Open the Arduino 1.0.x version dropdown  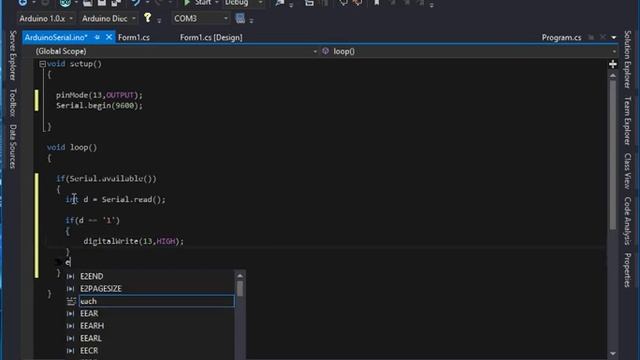point(46,18)
